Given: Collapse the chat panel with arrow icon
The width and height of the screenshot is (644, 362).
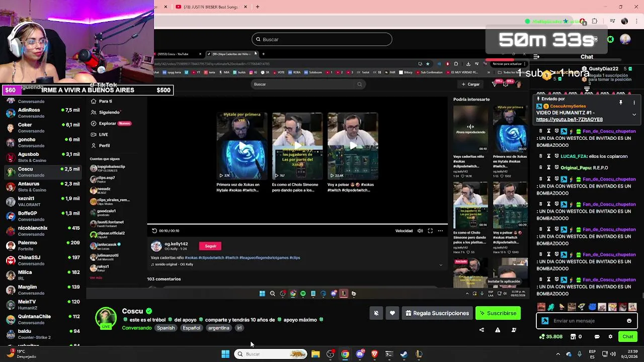Looking at the screenshot, I should 536,57.
